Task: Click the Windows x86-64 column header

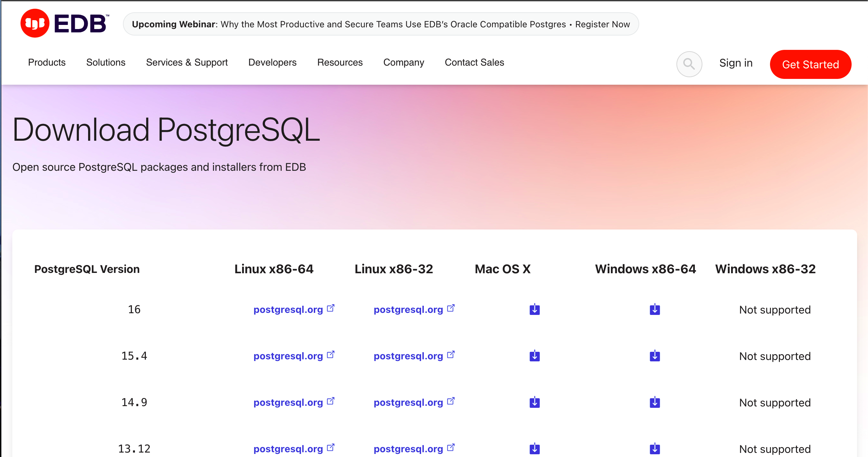Action: pyautogui.click(x=645, y=269)
